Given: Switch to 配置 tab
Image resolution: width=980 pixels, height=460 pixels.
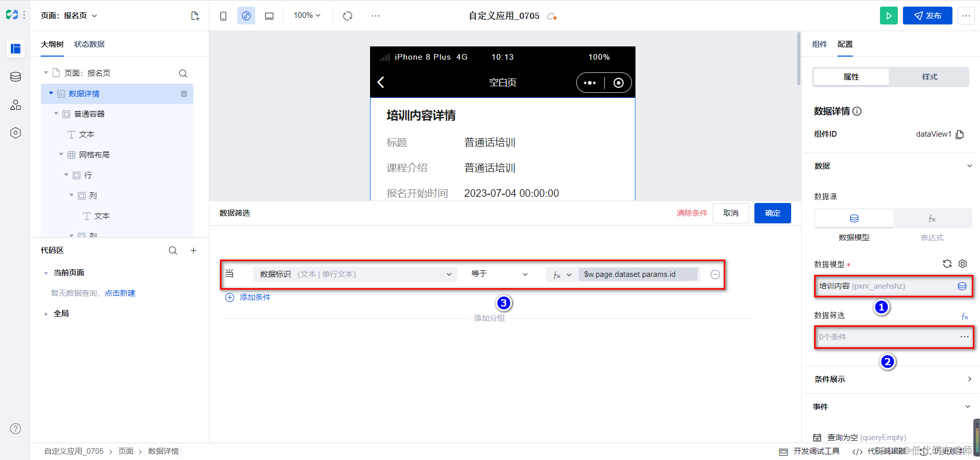Looking at the screenshot, I should coord(845,44).
